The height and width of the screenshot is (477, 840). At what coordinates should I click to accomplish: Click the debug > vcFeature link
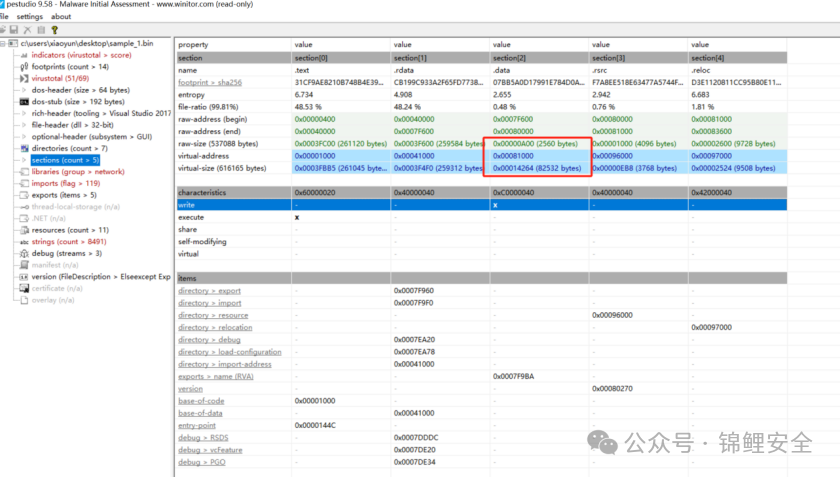pyautogui.click(x=210, y=450)
